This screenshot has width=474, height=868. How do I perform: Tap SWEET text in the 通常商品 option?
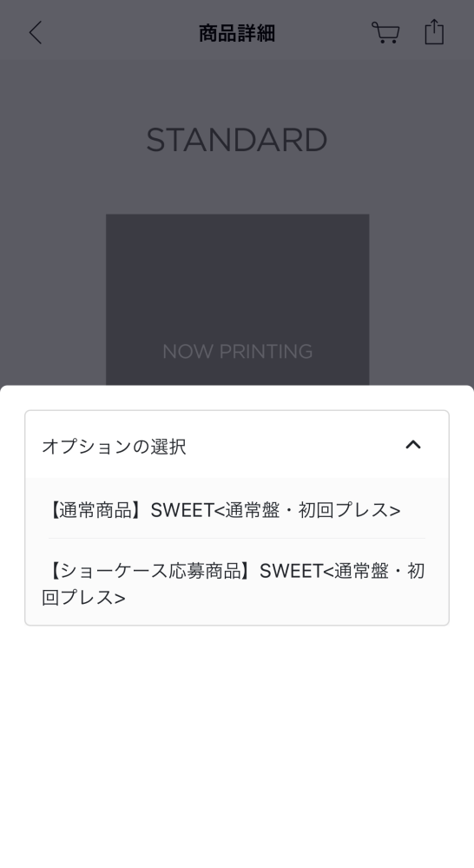click(182, 510)
